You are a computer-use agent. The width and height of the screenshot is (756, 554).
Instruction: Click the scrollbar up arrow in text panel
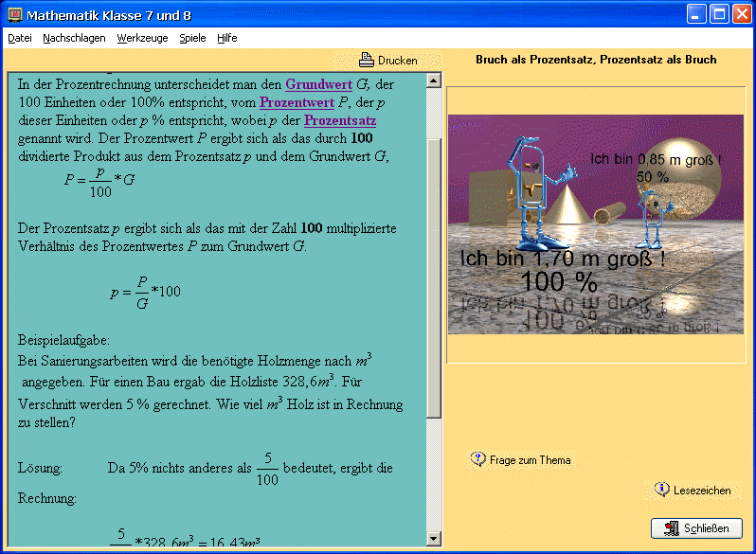pos(434,80)
